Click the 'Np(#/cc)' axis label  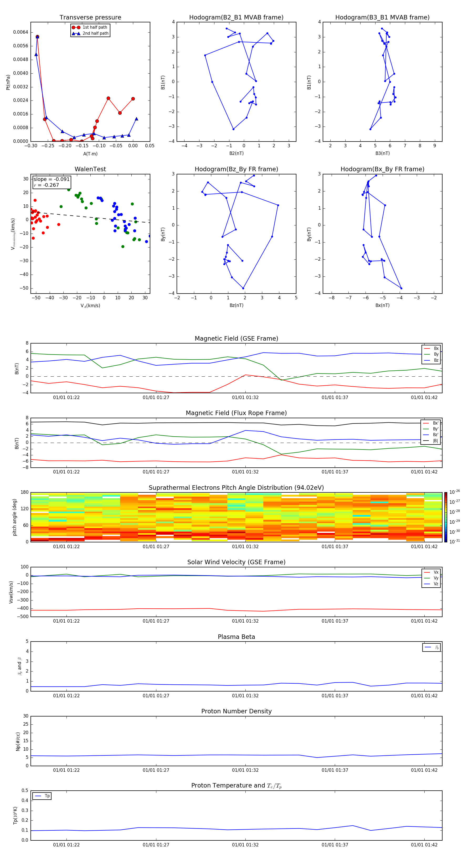(x=18, y=741)
